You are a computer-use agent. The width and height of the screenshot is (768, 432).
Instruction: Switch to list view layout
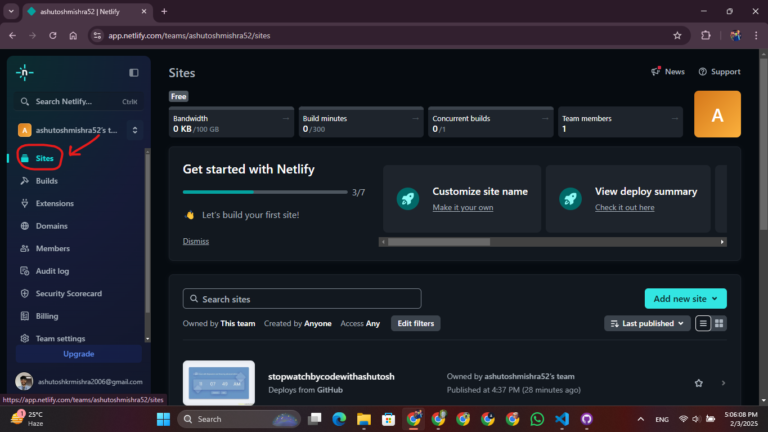(x=703, y=323)
